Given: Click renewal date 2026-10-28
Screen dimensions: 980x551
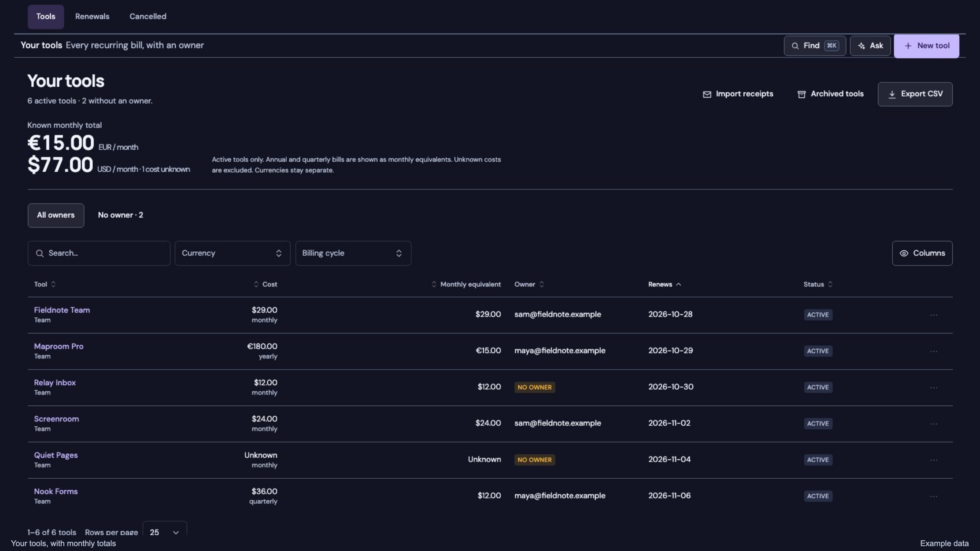Looking at the screenshot, I should coord(670,314).
